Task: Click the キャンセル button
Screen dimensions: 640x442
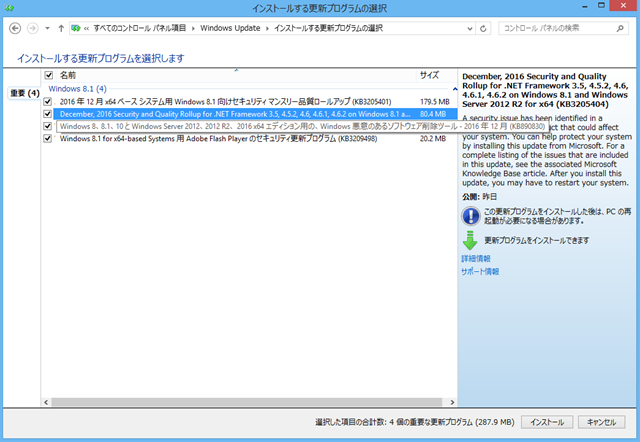Action: 602,422
